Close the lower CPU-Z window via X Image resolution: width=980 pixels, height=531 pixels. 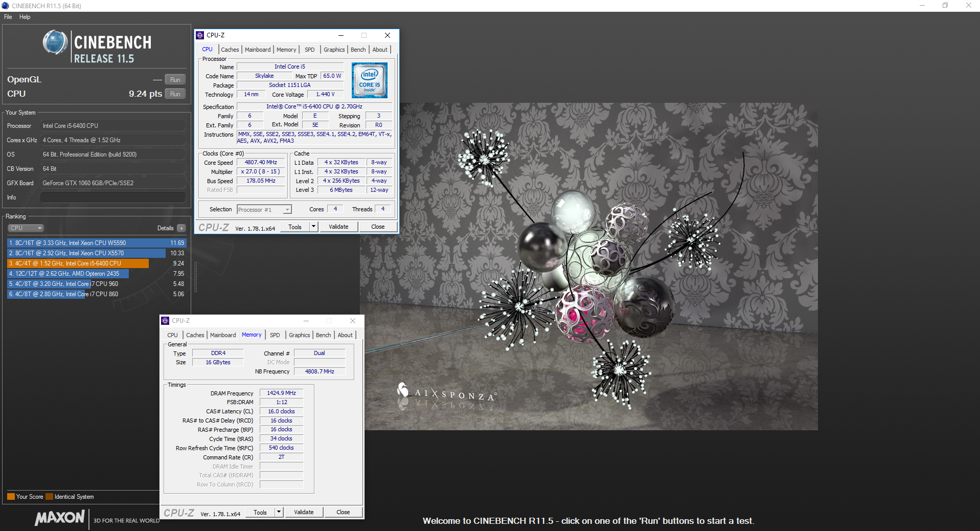[353, 321]
